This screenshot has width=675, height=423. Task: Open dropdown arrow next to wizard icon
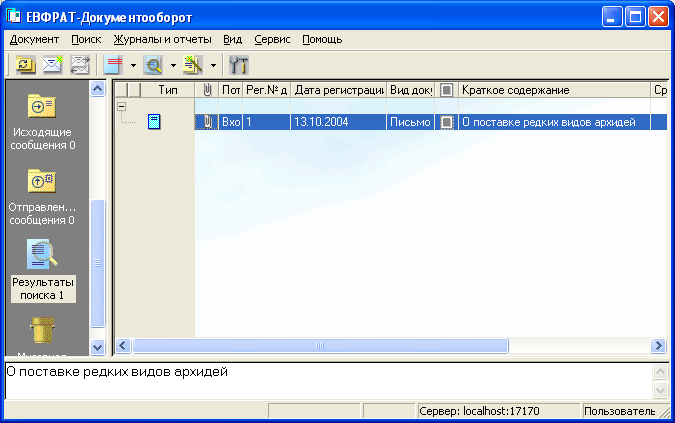213,65
